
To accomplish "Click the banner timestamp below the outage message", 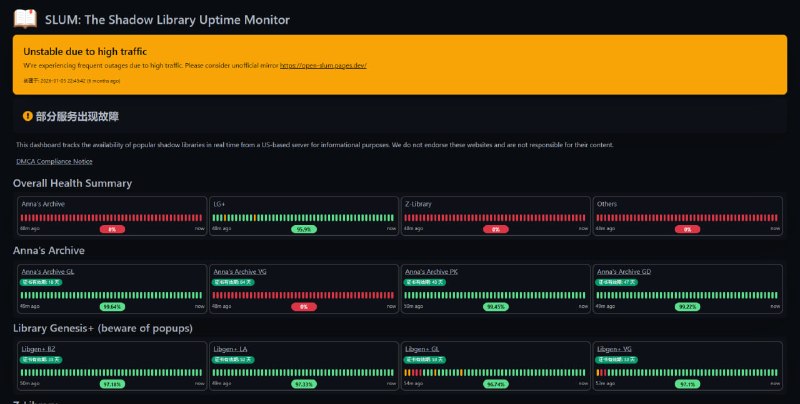I will pyautogui.click(x=71, y=81).
